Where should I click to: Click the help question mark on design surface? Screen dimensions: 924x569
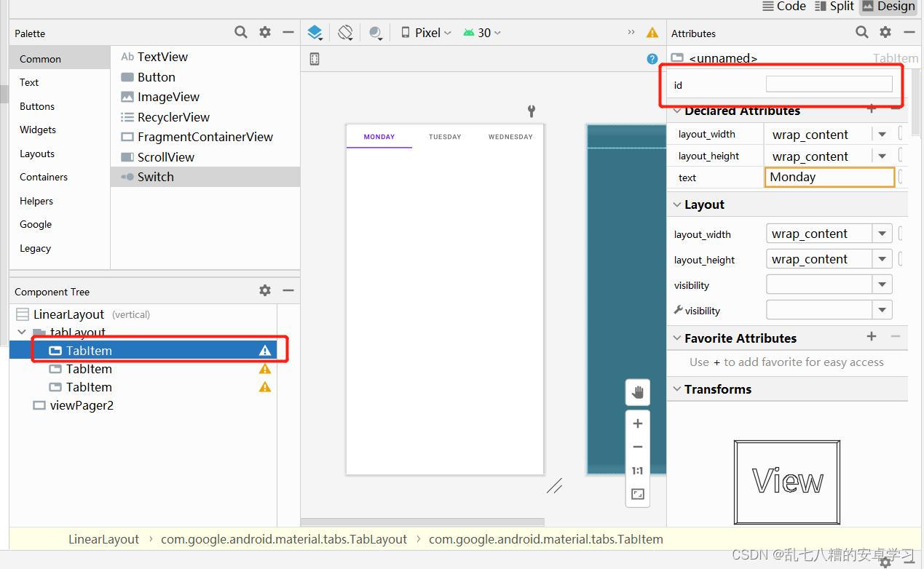tap(652, 59)
